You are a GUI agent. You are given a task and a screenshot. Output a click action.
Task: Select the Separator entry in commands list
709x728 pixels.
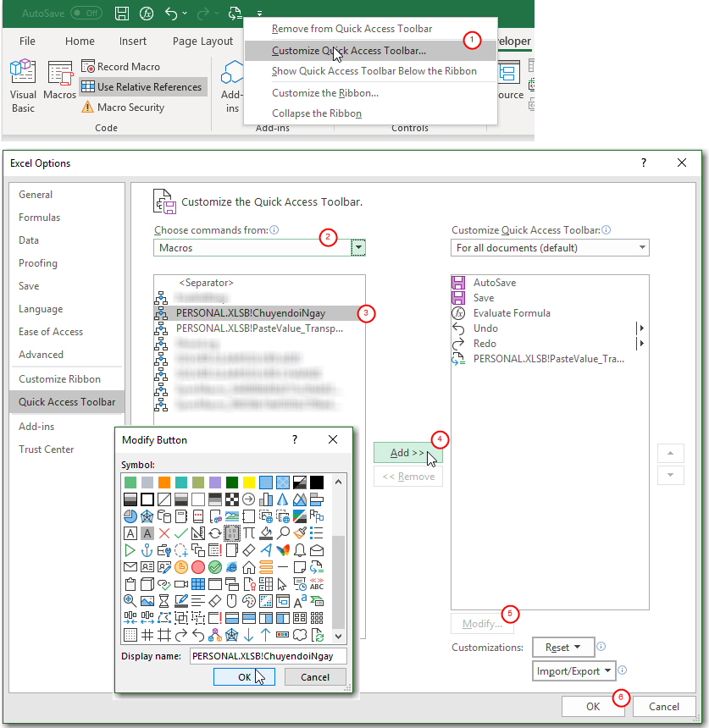(259, 283)
